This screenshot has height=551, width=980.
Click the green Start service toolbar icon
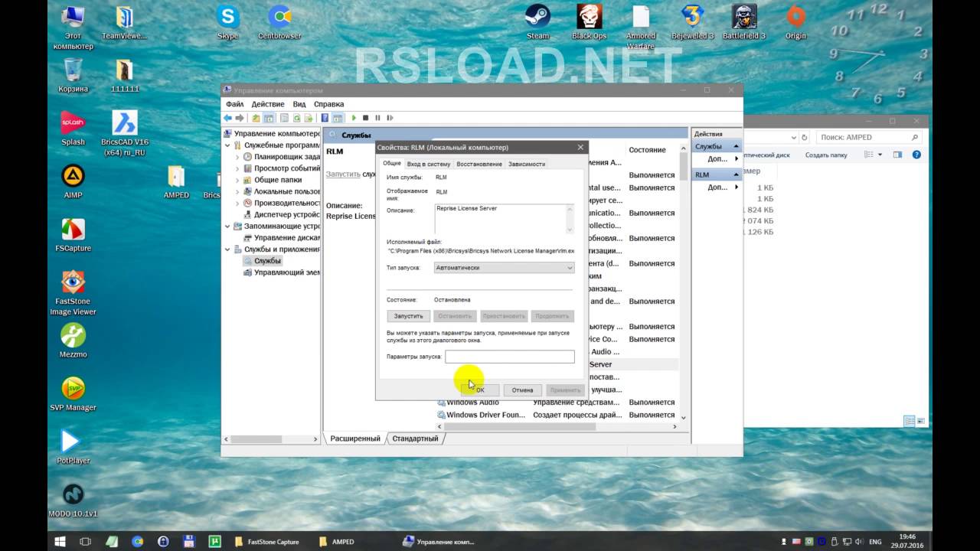coord(354,118)
